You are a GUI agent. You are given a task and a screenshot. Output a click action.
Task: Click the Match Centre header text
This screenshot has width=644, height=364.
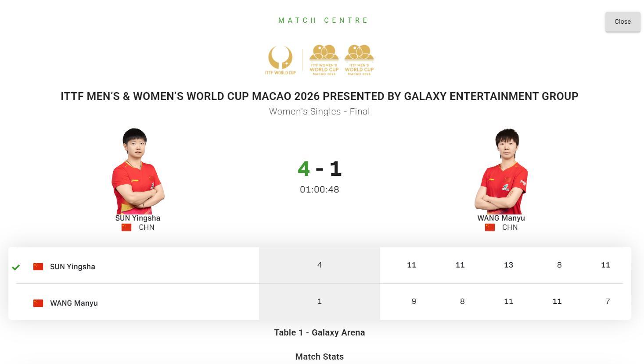tap(324, 20)
